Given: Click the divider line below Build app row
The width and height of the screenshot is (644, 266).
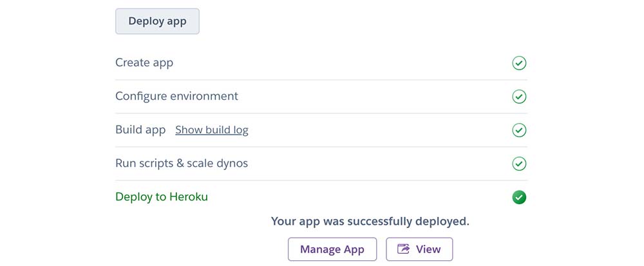Looking at the screenshot, I should tap(321, 147).
